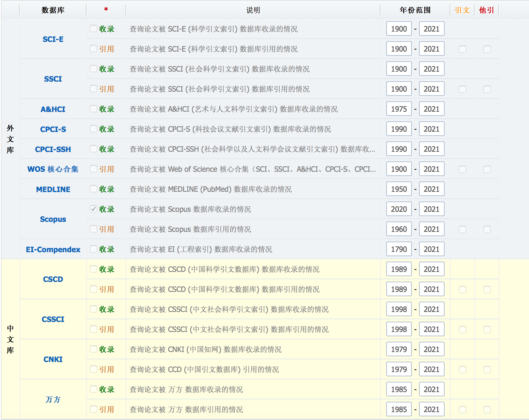Tick CPCI-S 收录 checkbox

coord(94,129)
